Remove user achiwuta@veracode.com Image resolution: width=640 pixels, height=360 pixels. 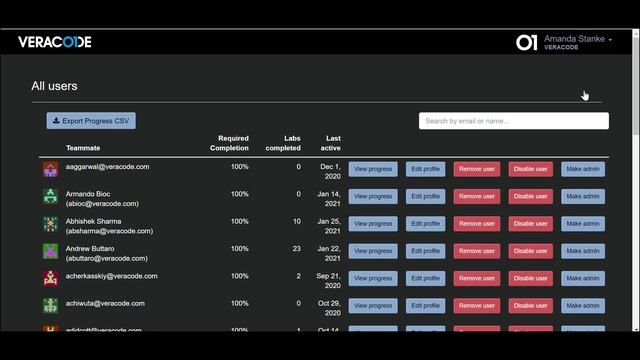[477, 306]
